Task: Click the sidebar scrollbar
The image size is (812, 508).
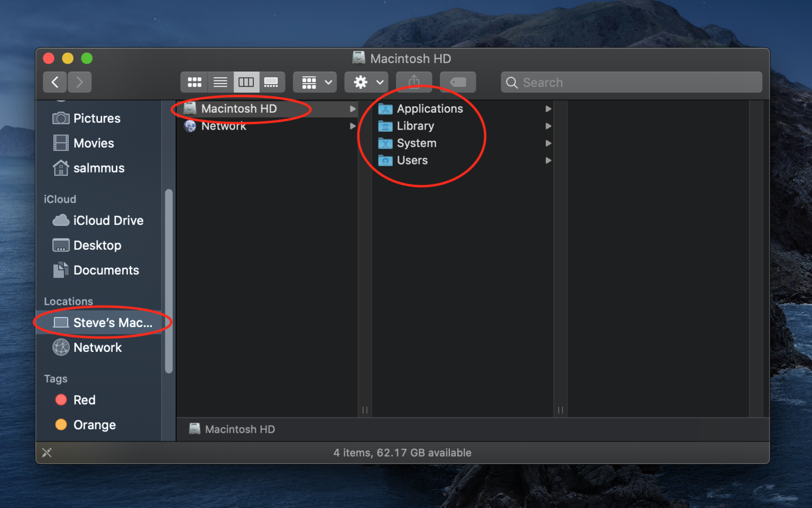Action: 169,282
